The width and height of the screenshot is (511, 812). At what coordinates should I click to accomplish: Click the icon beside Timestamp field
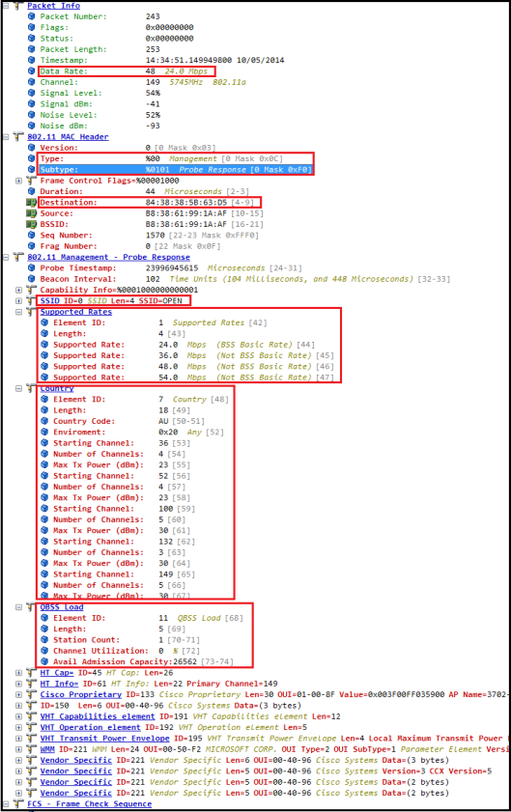click(x=32, y=60)
